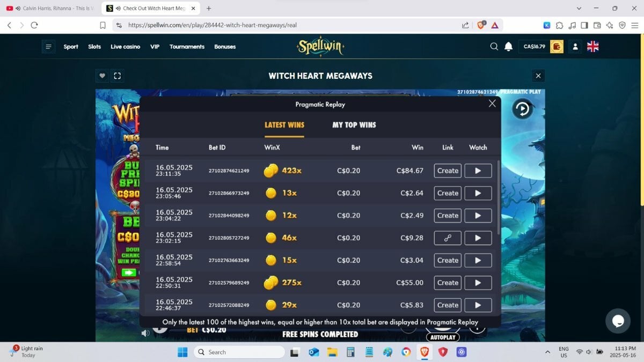Create link for the C$84.67 win
The height and width of the screenshot is (362, 644).
(x=448, y=171)
